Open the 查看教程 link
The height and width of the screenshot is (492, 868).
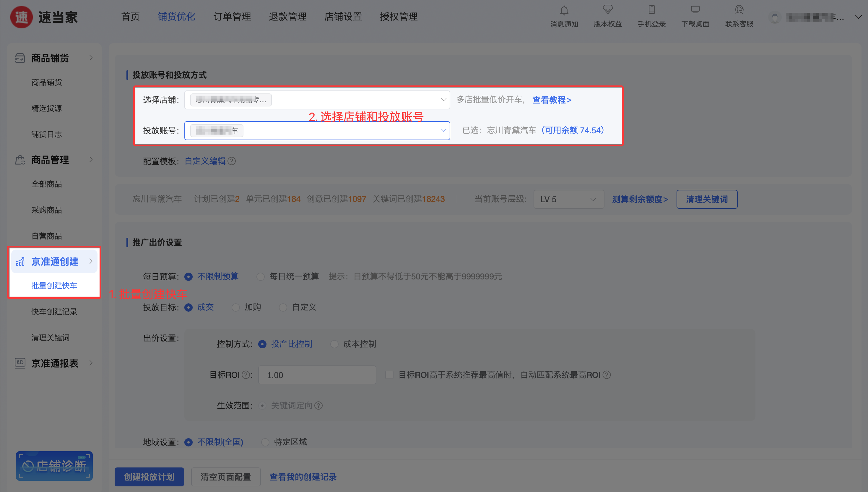[x=552, y=100]
